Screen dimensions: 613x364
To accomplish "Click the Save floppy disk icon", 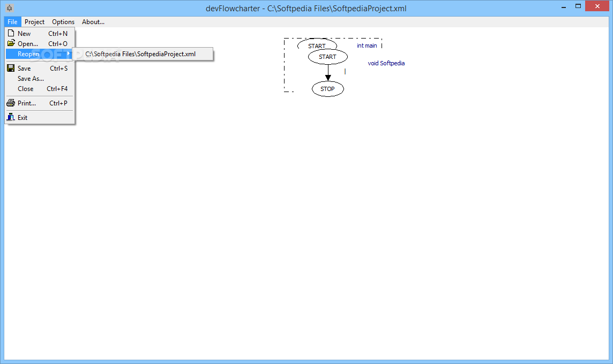I will tap(11, 68).
